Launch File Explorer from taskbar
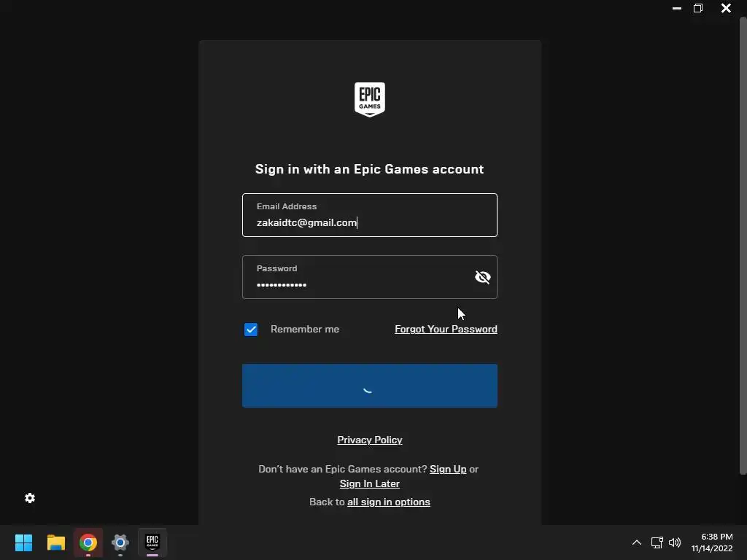Viewport: 747px width, 560px height. point(55,542)
